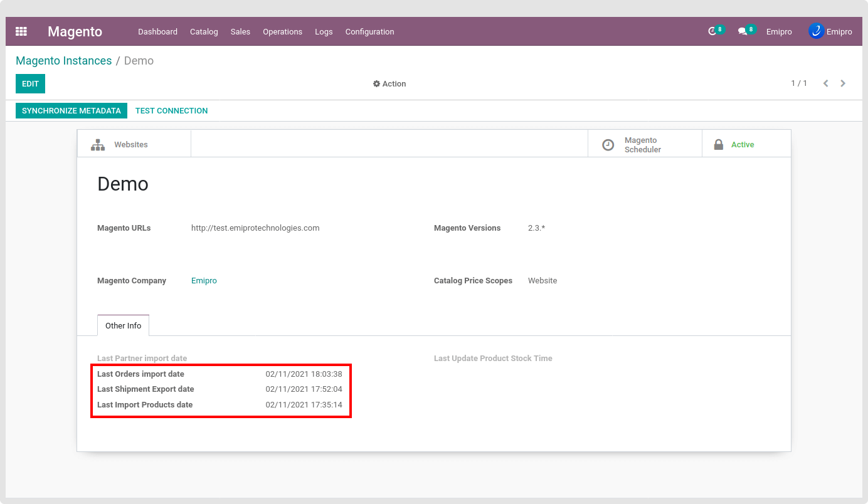868x504 pixels.
Task: Select the Other Info tab
Action: pos(123,325)
